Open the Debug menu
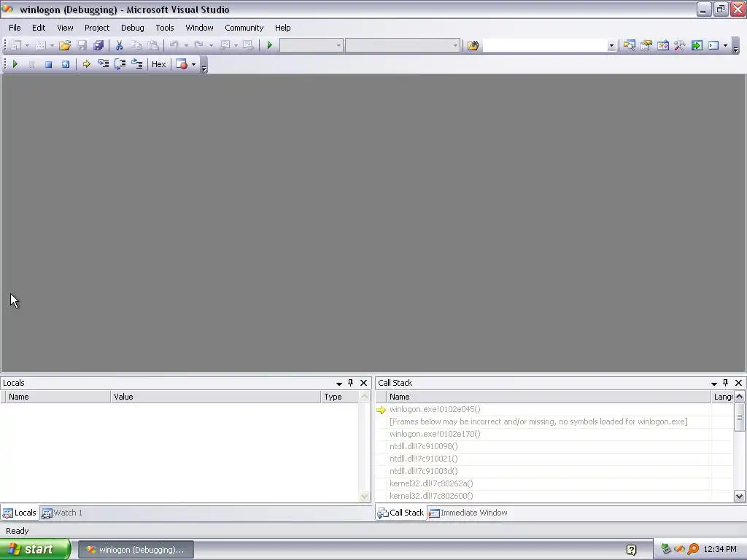747x560 pixels. click(x=133, y=28)
